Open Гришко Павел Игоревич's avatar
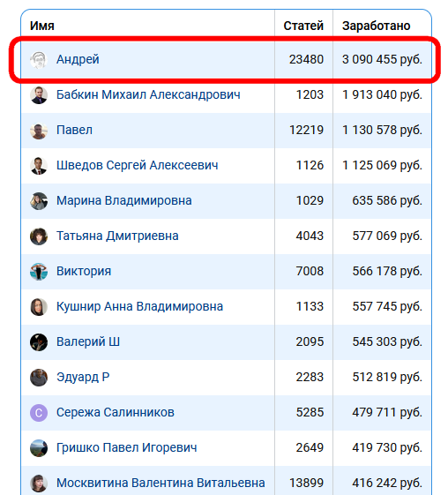 pos(39,448)
